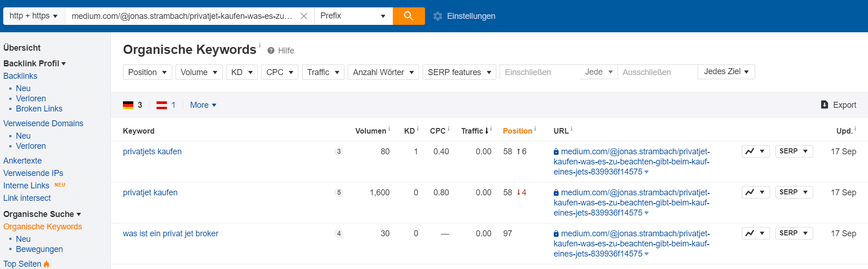Screen dimensions: 868x269
Task: Sort by the Volumen column header
Action: coord(371,131)
